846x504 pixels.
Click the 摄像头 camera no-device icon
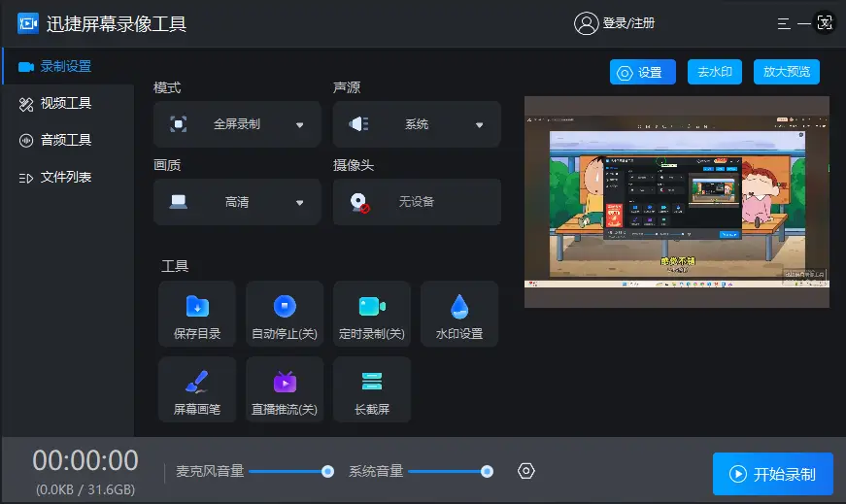[360, 202]
